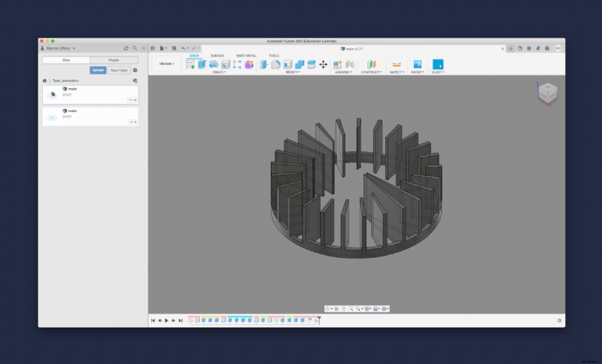Activate the blue Select tool icon
Image resolution: width=602 pixels, height=364 pixels.
[x=437, y=65]
